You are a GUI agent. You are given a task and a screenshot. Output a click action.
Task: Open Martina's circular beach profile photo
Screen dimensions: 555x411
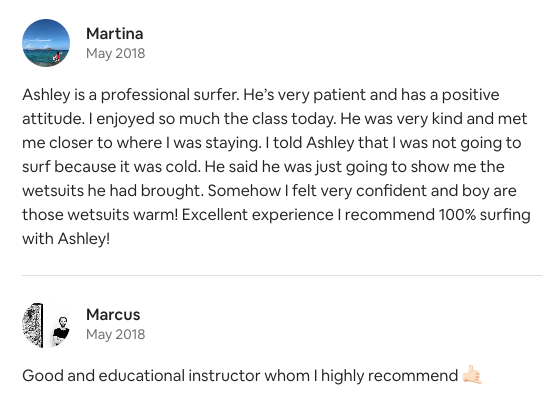pyautogui.click(x=46, y=43)
